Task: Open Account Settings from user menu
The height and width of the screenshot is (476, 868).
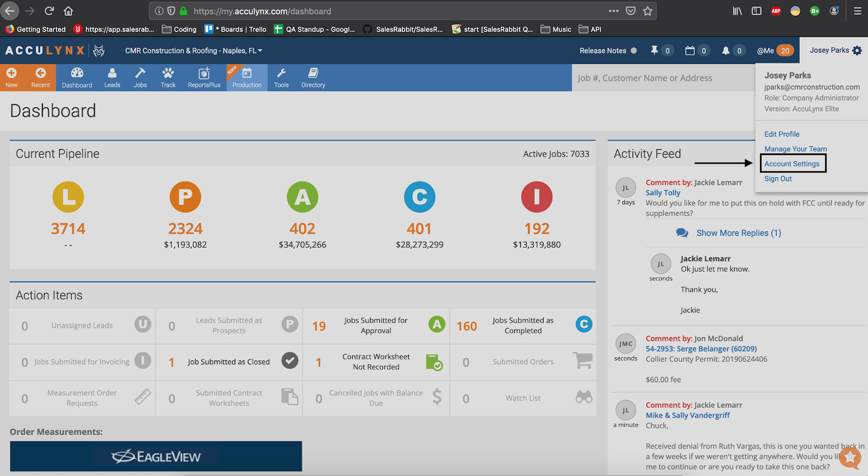Action: click(792, 164)
